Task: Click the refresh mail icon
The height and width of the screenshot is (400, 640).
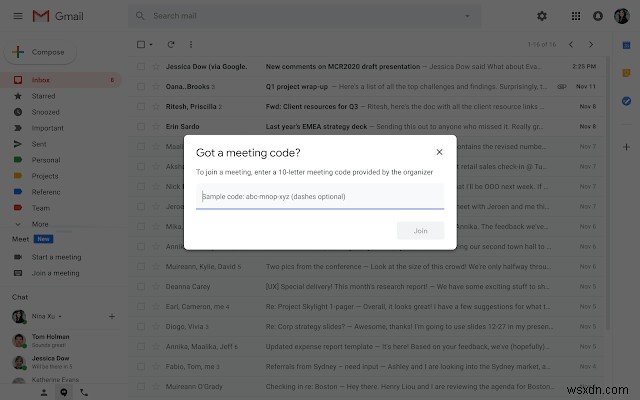Action: [171, 44]
